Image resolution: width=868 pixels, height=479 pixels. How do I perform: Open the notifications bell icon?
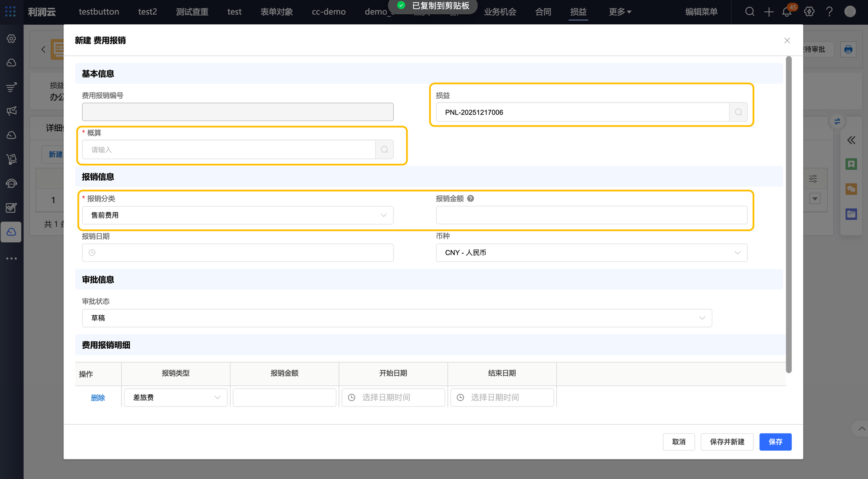pos(787,12)
